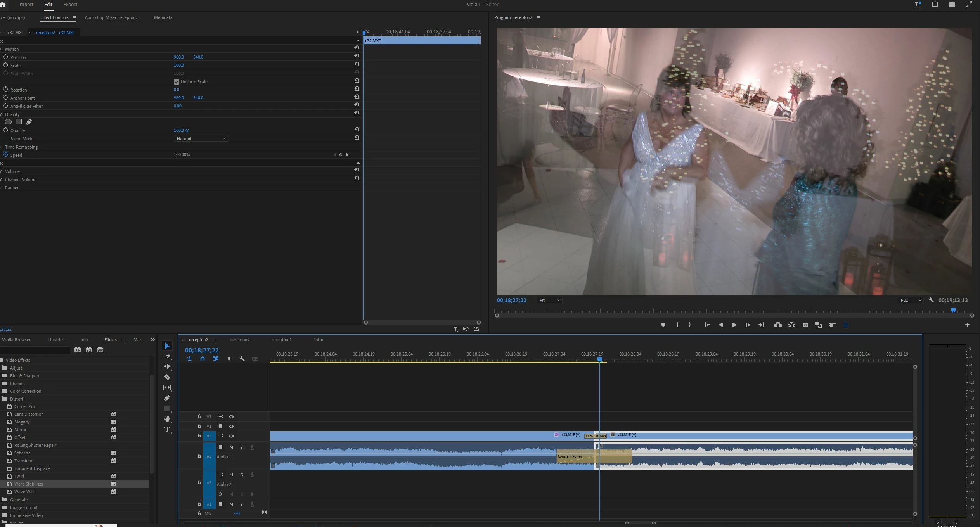Click the Export Frame camera icon
Image resolution: width=980 pixels, height=527 pixels.
[805, 325]
